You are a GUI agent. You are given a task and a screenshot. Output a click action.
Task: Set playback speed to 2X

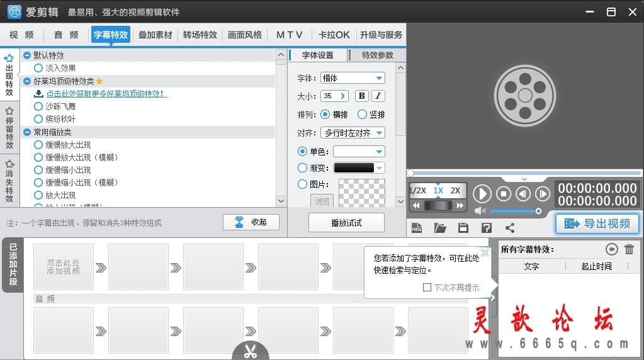point(455,191)
